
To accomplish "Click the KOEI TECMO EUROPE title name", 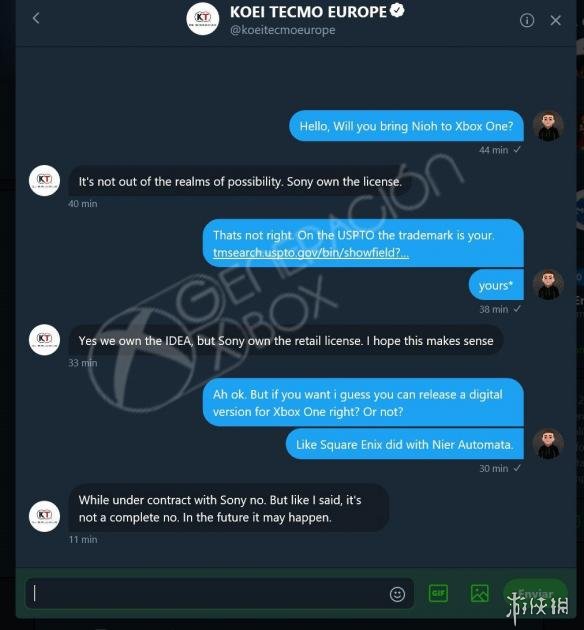I will click(308, 12).
